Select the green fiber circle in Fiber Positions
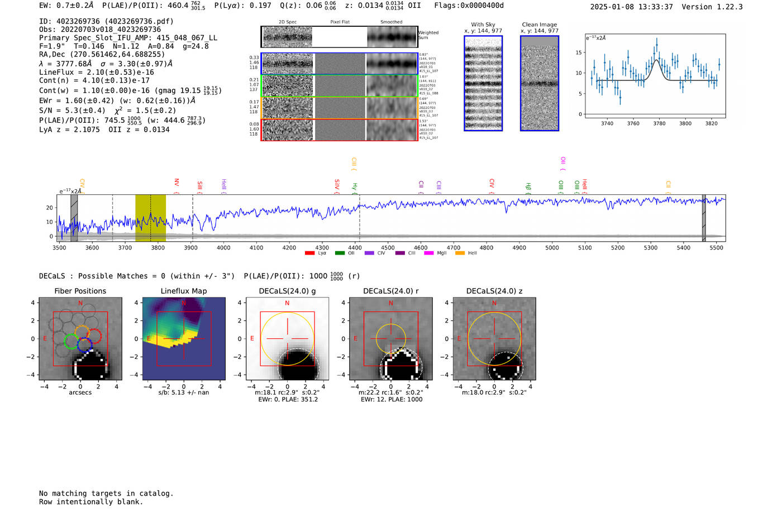The height and width of the screenshot is (532, 782). pyautogui.click(x=71, y=342)
